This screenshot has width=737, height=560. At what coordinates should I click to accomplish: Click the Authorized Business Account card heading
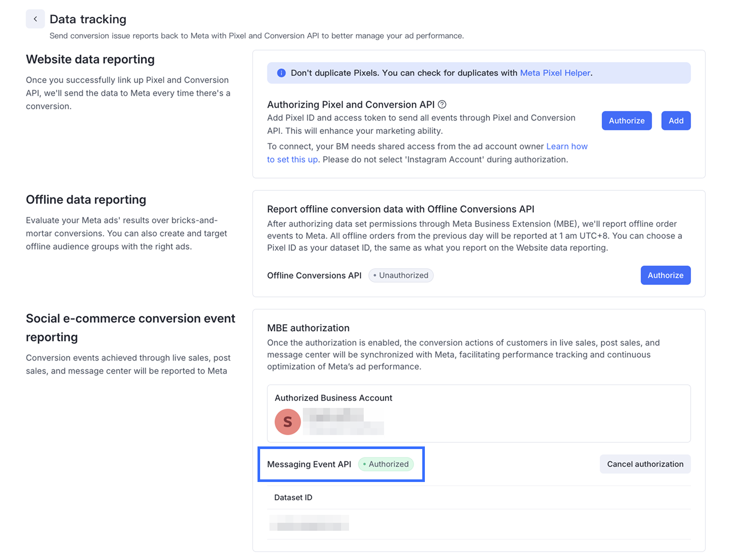point(333,398)
